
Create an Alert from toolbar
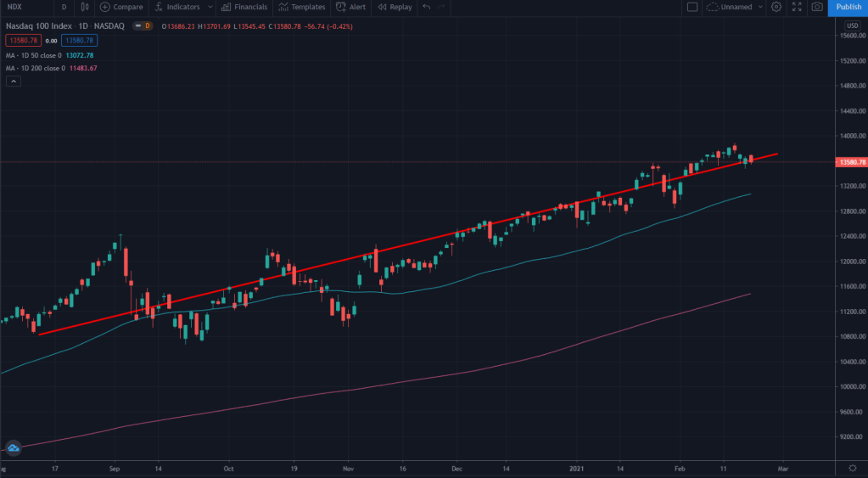pyautogui.click(x=350, y=7)
